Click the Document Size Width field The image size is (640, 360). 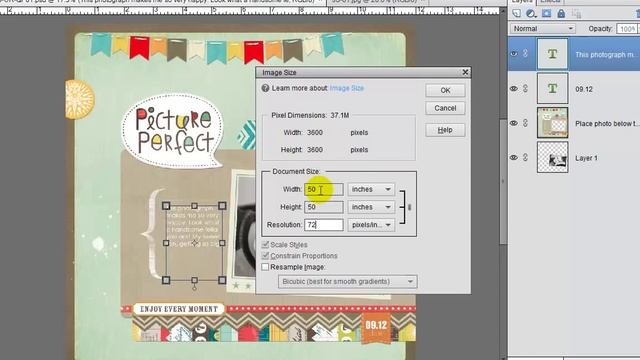tap(323, 189)
